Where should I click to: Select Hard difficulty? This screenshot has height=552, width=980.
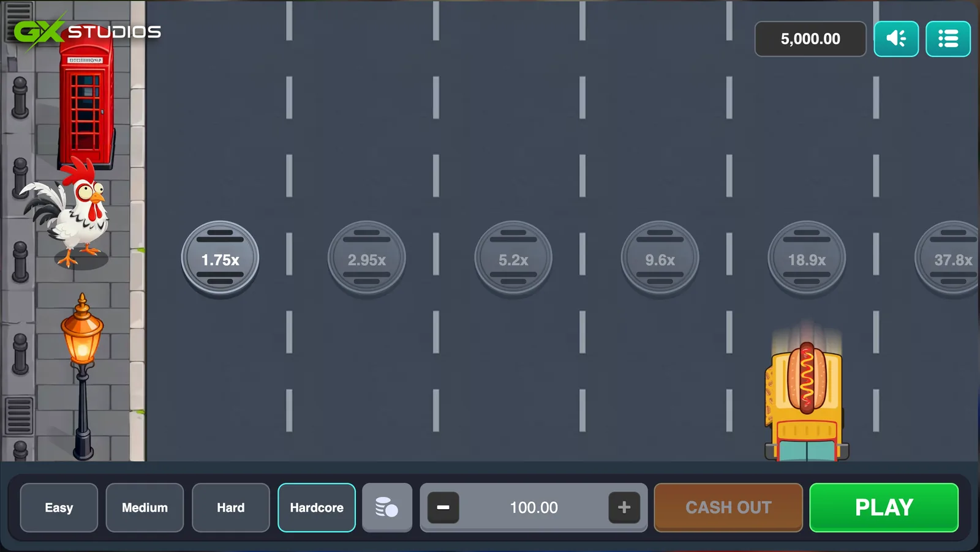point(231,507)
